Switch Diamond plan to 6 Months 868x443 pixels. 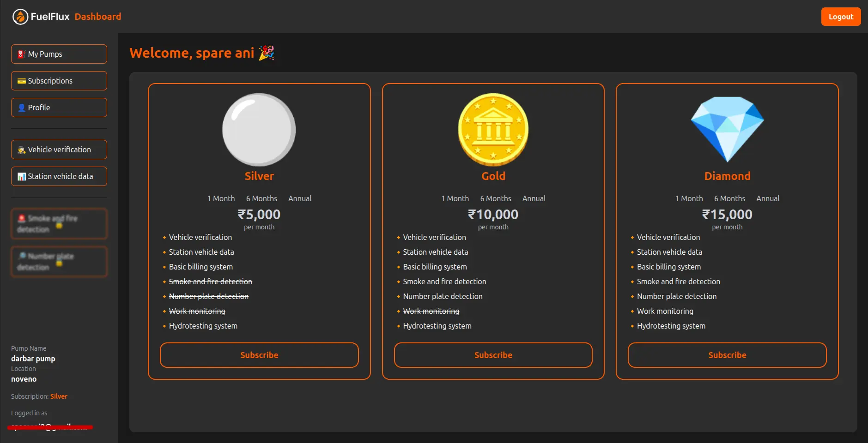pyautogui.click(x=729, y=198)
